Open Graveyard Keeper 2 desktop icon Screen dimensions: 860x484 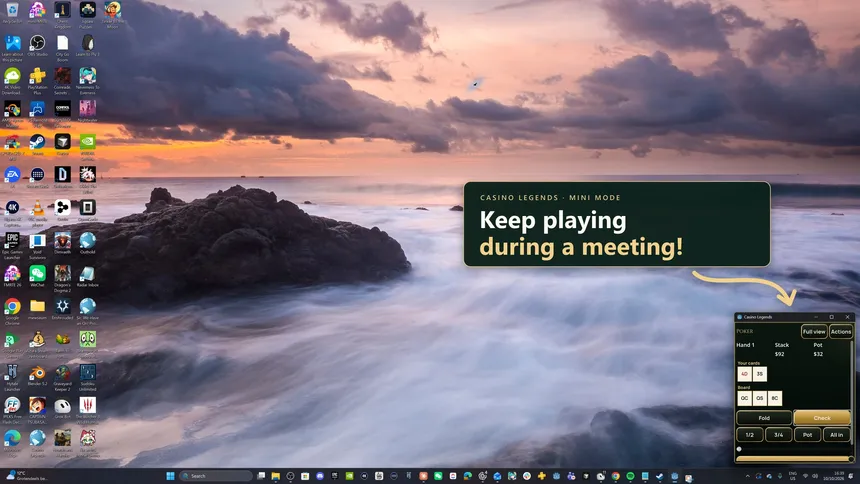[62, 377]
